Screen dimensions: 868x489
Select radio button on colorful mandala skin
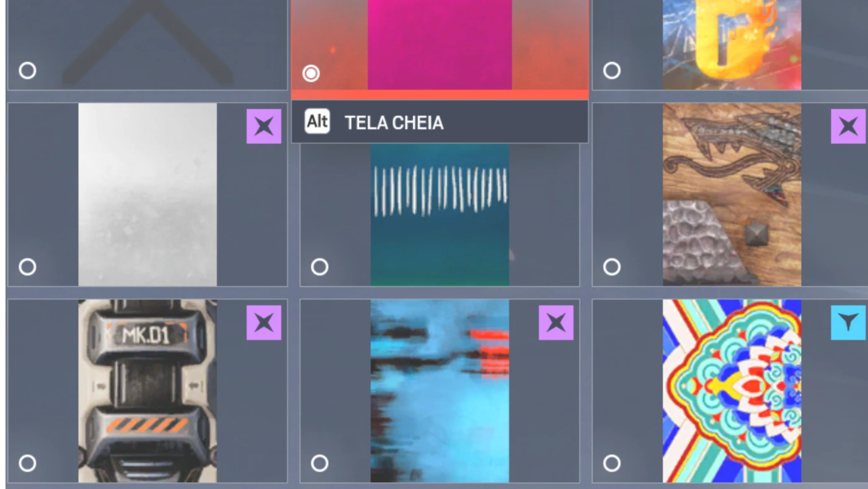612,463
